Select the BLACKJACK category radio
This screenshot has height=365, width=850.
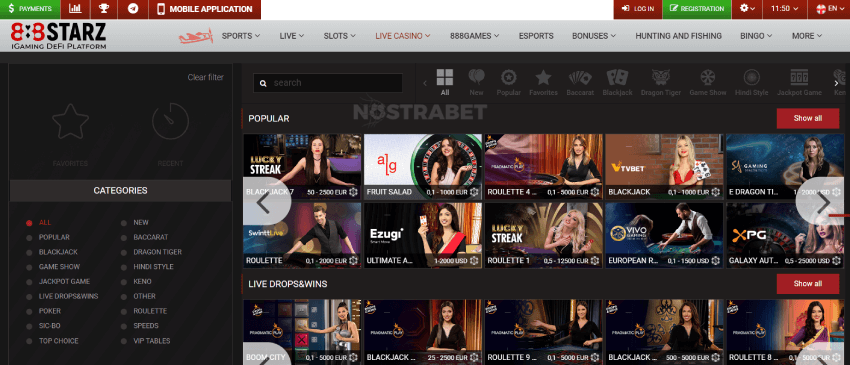pos(29,252)
